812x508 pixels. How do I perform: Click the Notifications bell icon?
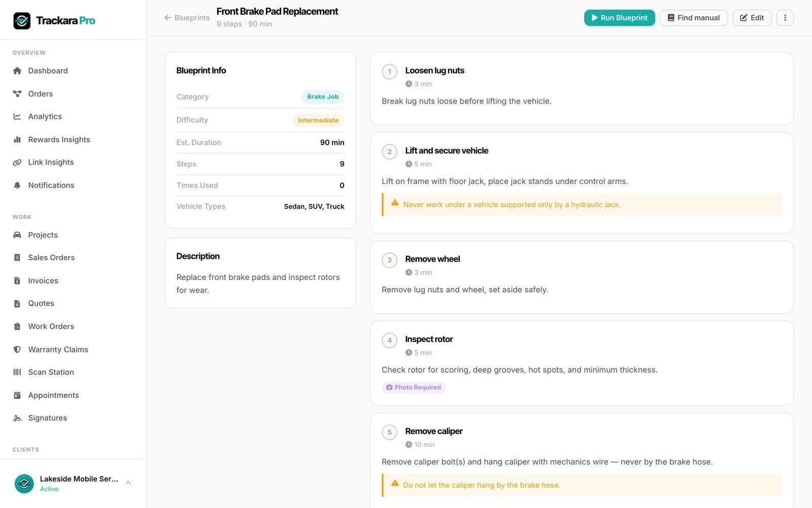(17, 185)
